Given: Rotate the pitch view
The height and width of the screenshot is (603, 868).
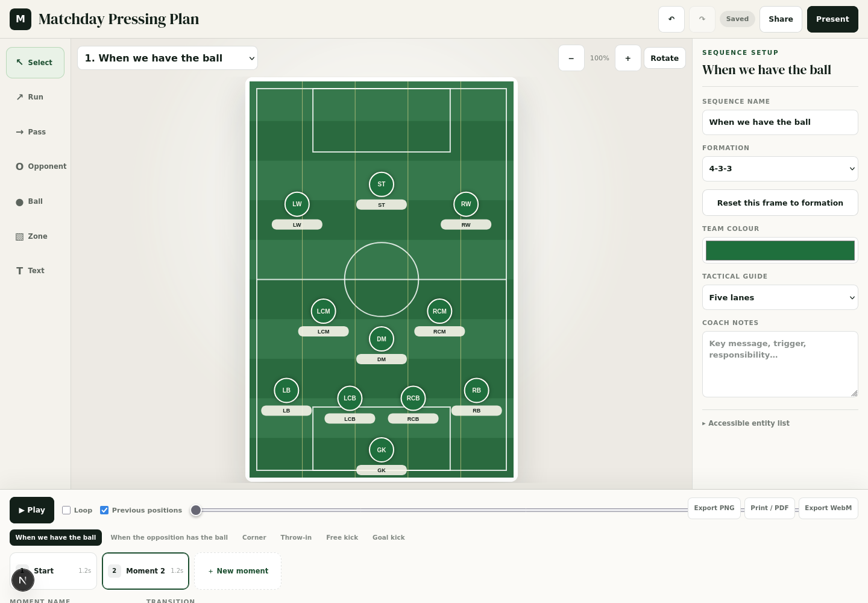Looking at the screenshot, I should [665, 58].
